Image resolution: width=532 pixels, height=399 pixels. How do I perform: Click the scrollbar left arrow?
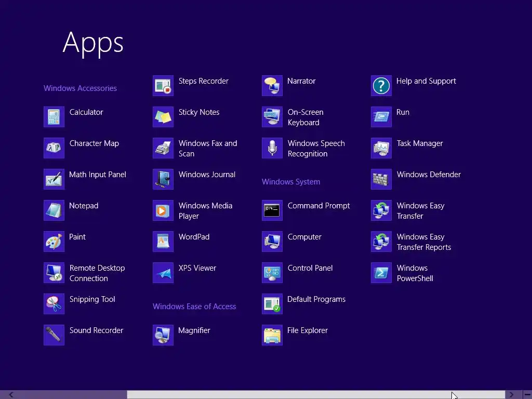[x=11, y=395]
